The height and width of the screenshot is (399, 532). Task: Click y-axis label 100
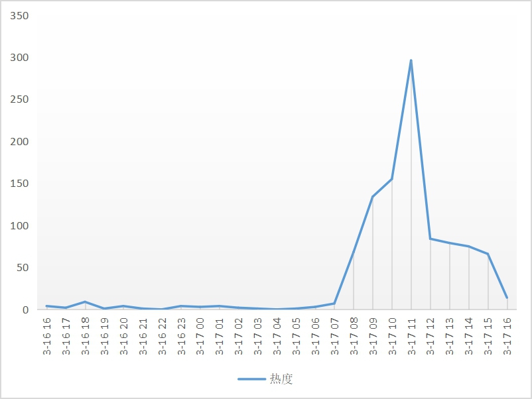(19, 226)
